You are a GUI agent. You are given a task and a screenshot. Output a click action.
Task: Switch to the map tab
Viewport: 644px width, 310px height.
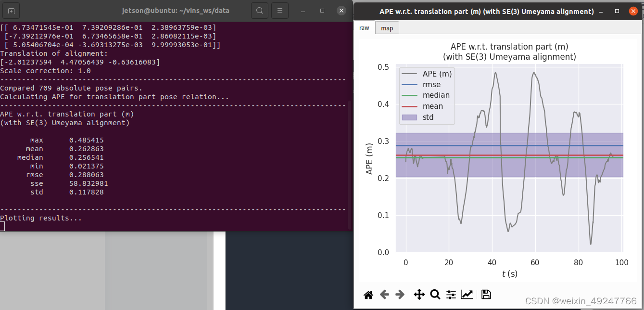[x=387, y=28]
